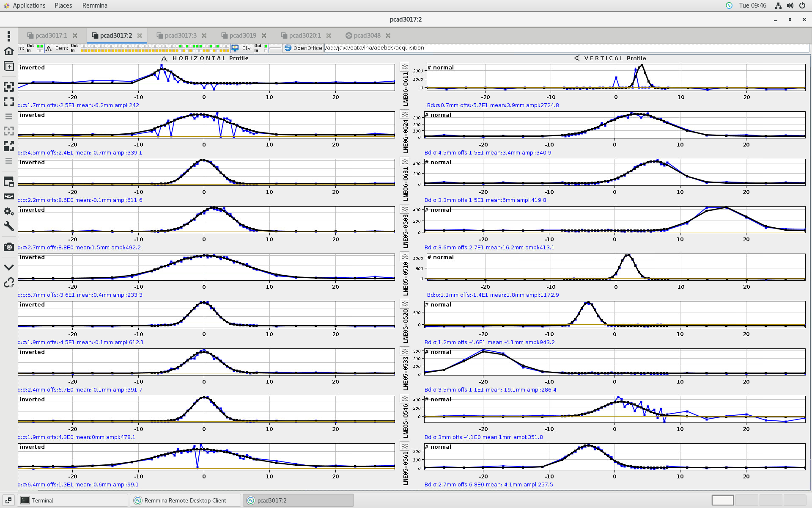Click the Remmina home icon in sidebar
This screenshot has height=508, width=812.
coord(8,51)
